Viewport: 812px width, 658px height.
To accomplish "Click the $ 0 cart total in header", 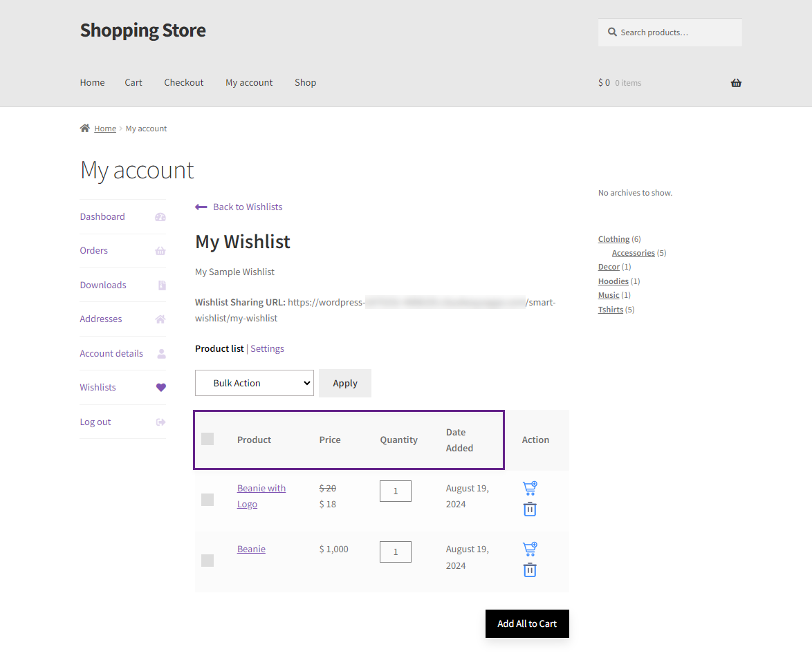I will click(604, 83).
